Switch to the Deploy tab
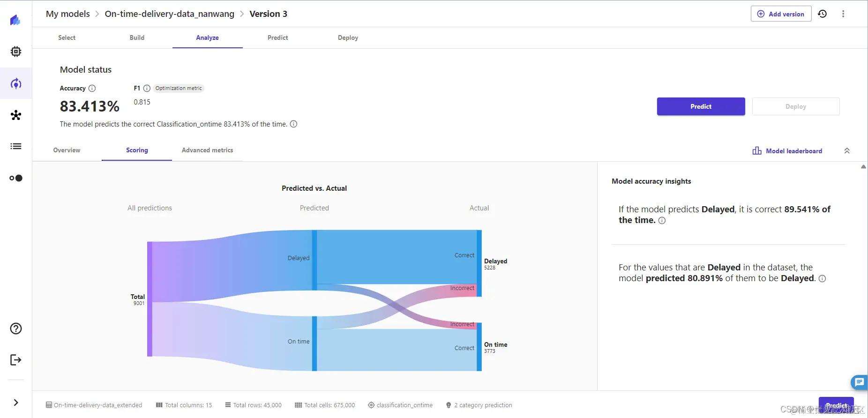The height and width of the screenshot is (418, 868). point(348,37)
